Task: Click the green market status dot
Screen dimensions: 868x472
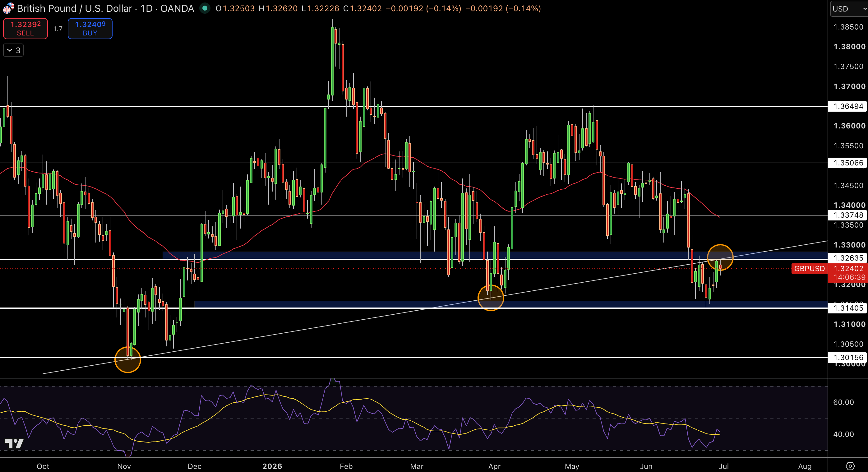Action: point(205,8)
